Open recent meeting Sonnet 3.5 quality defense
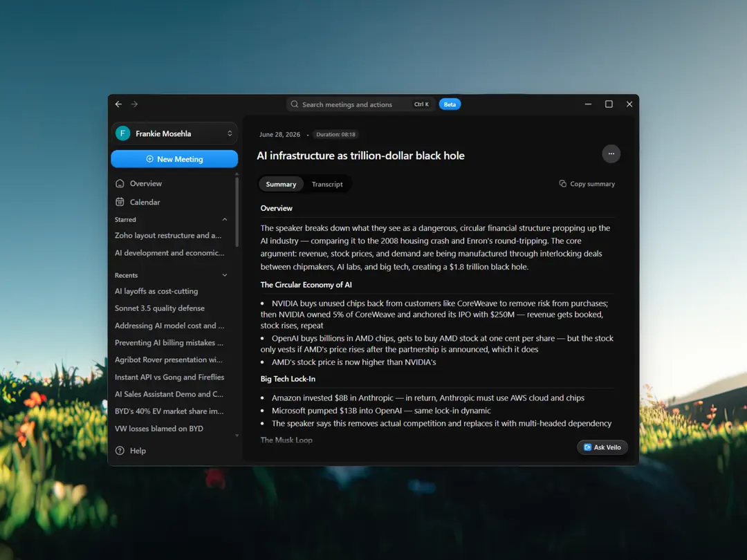The image size is (747, 560). 160,308
